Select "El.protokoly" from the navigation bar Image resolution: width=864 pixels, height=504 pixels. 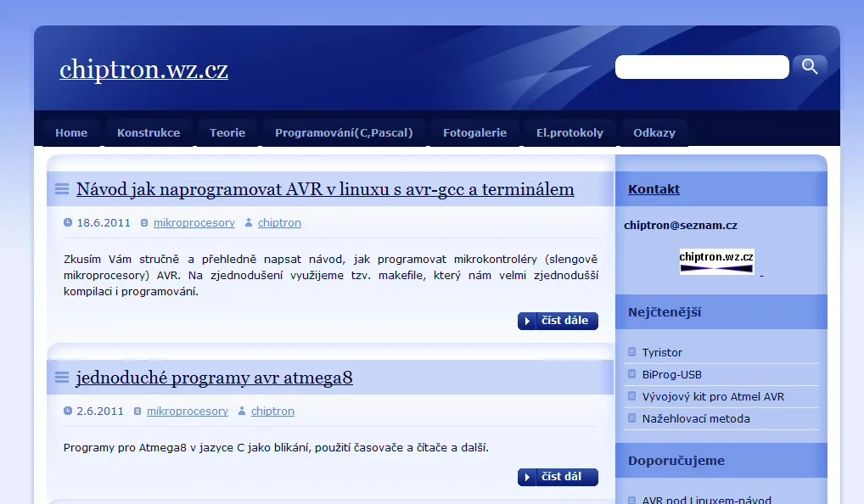(x=569, y=132)
